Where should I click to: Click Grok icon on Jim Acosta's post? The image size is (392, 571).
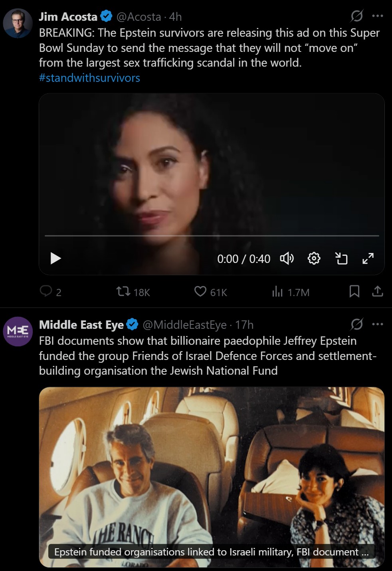coord(356,16)
